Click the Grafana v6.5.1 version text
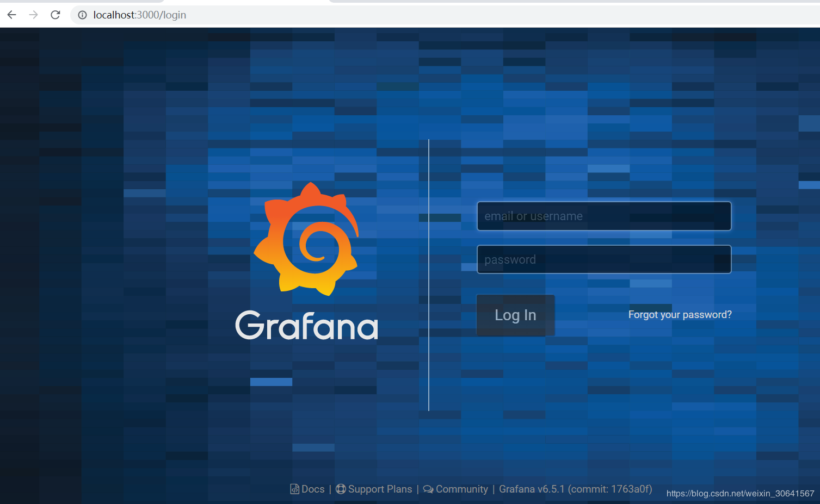The width and height of the screenshot is (820, 504). pyautogui.click(x=576, y=489)
